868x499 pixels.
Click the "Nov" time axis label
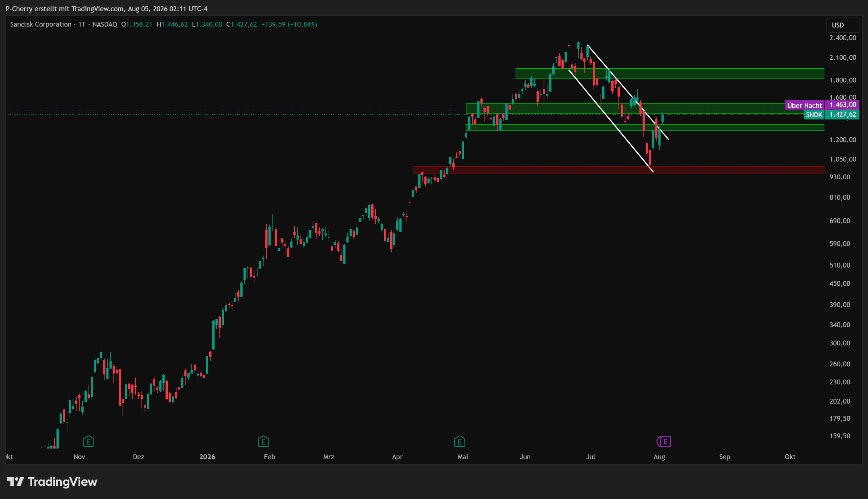pyautogui.click(x=79, y=457)
